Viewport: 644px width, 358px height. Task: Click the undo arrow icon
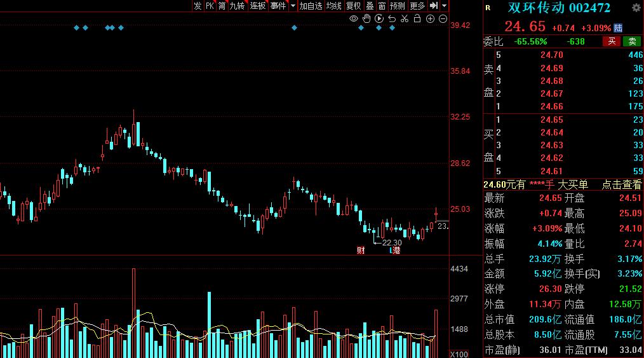[392, 18]
